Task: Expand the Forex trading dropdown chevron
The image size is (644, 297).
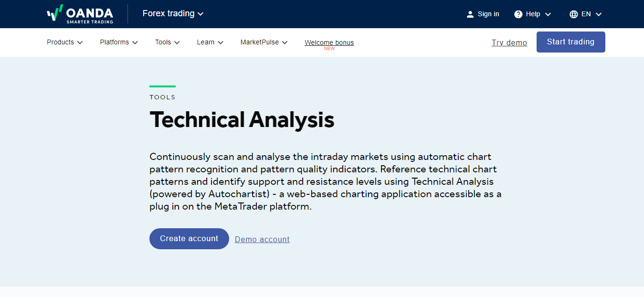Action: [201, 14]
